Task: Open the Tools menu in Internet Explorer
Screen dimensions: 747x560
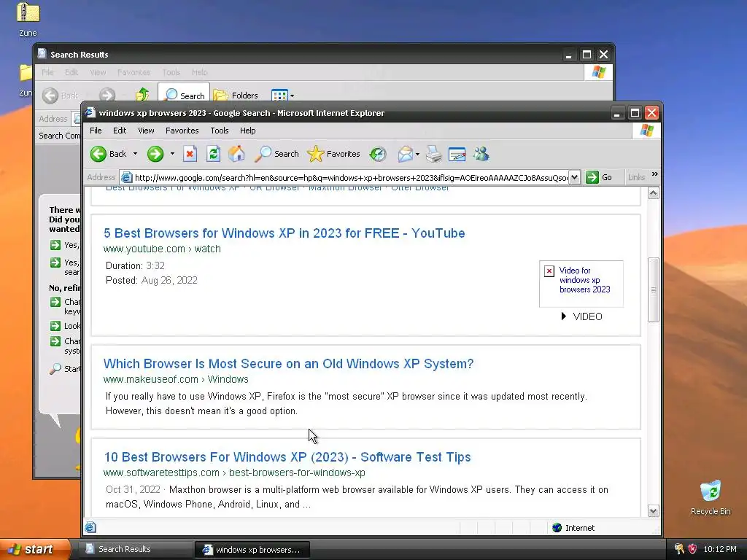Action: pyautogui.click(x=220, y=131)
